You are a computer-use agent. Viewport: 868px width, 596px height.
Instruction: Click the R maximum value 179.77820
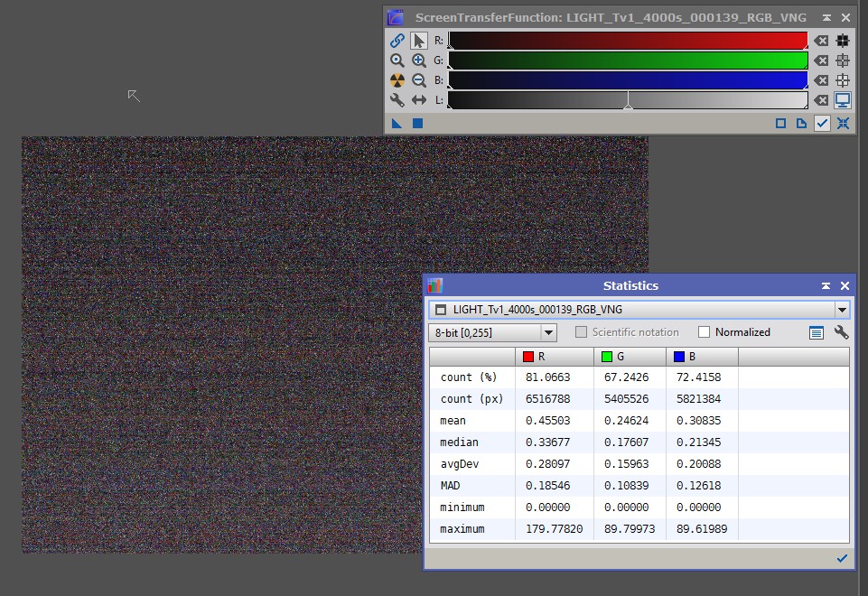click(554, 528)
